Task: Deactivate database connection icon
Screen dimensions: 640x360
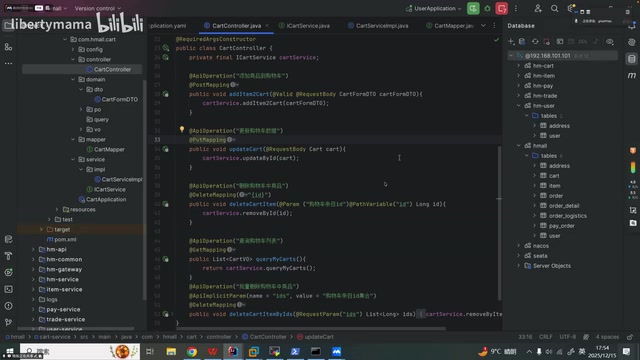Action: pos(547,42)
